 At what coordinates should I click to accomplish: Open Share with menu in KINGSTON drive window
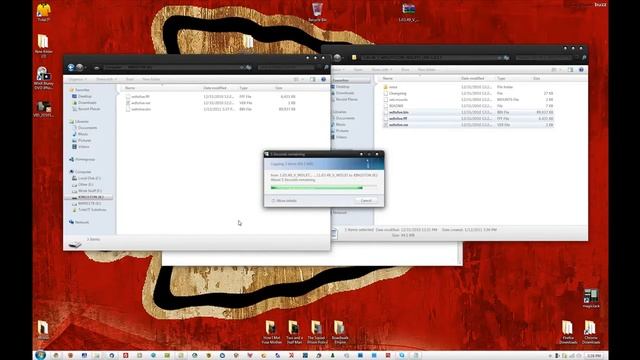coord(106,79)
